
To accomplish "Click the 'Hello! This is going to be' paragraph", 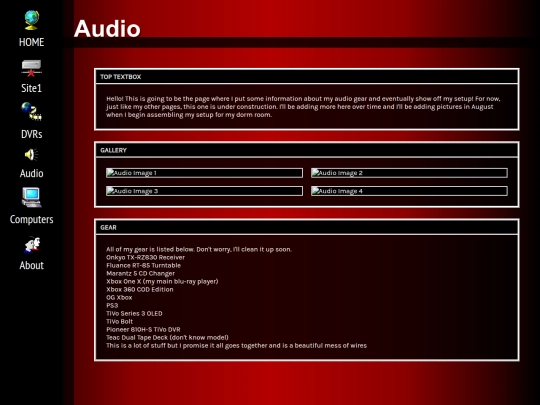I will click(303, 107).
